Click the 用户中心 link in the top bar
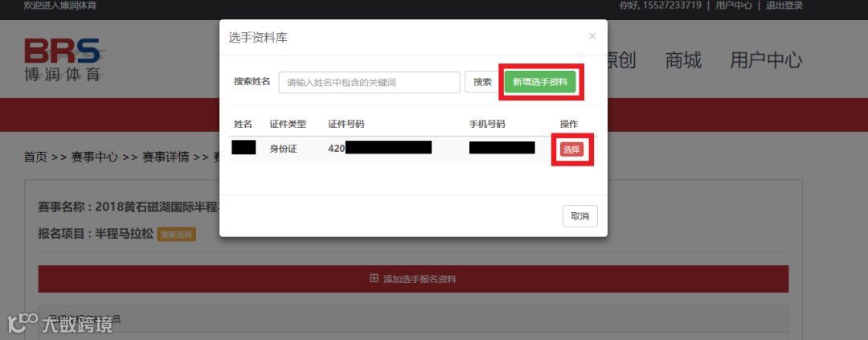Viewport: 868px width, 340px height. pos(734,6)
